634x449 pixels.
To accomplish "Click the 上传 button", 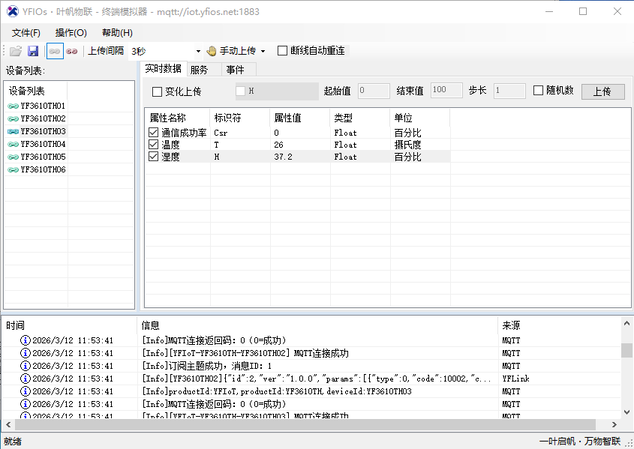I will click(602, 91).
